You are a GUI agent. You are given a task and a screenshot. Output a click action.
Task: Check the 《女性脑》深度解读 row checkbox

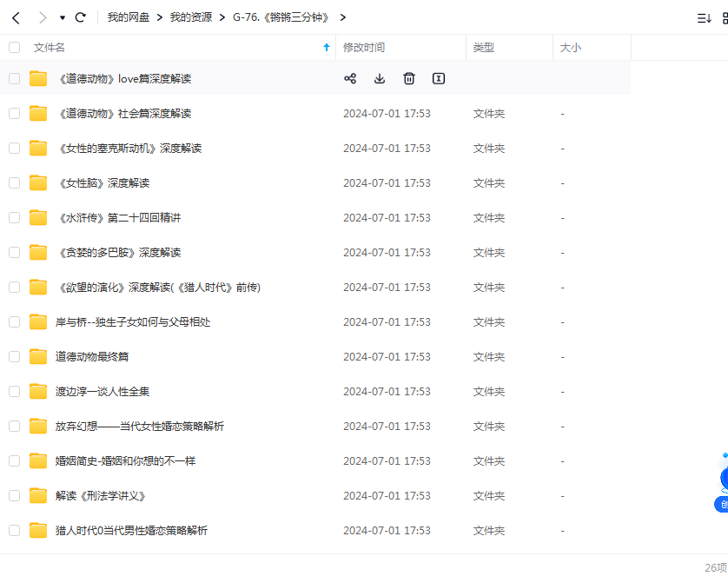point(14,182)
